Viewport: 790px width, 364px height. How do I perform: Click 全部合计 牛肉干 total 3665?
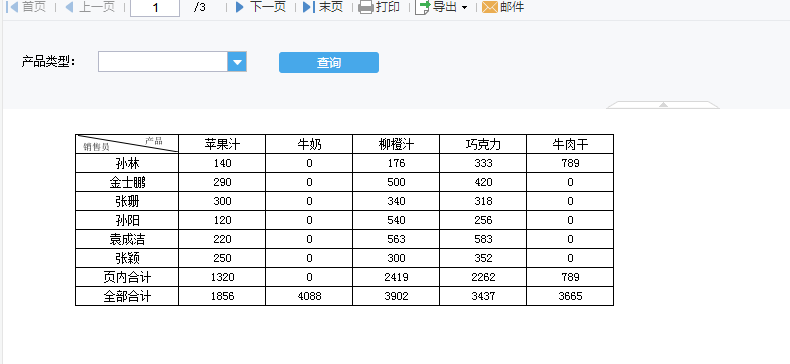click(x=570, y=296)
